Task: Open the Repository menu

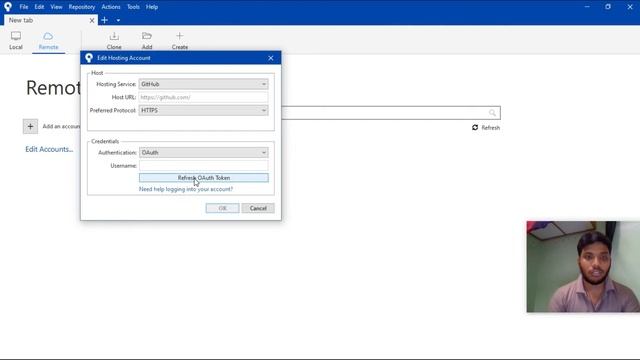Action: pyautogui.click(x=82, y=7)
